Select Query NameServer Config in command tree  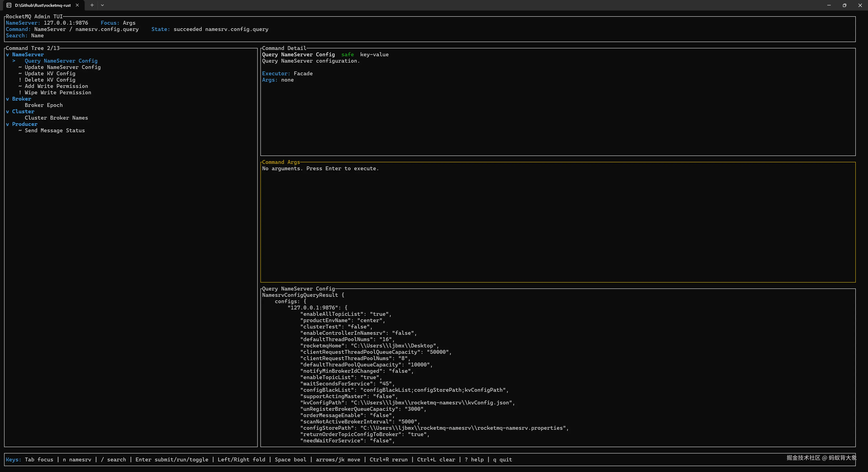(61, 61)
